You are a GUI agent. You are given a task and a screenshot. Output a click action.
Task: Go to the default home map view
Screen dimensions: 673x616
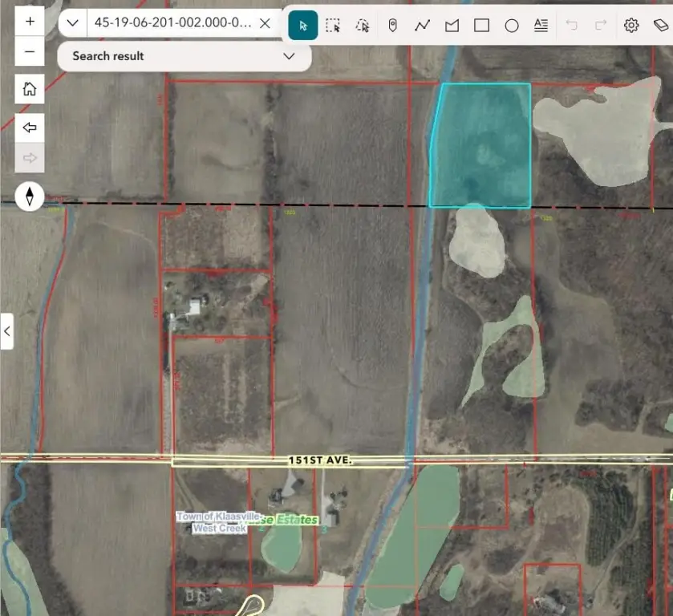30,89
